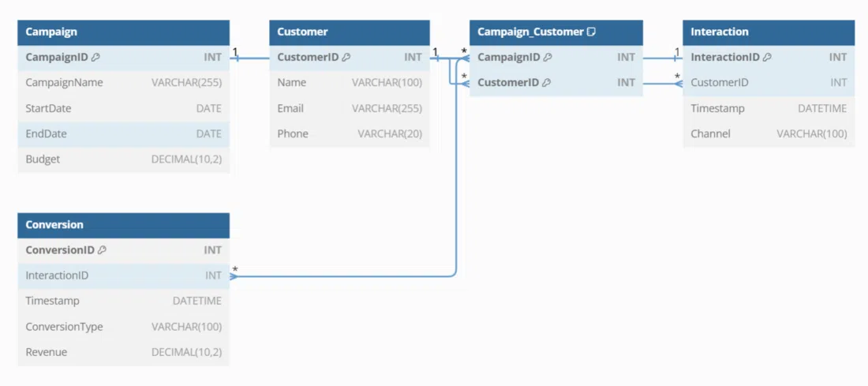This screenshot has height=386, width=868.
Task: Click the ConversionType column row
Action: (x=123, y=327)
